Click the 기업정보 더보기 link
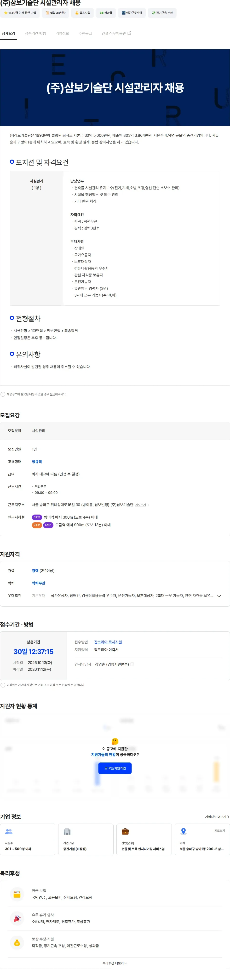This screenshot has width=230, height=980. click(217, 817)
